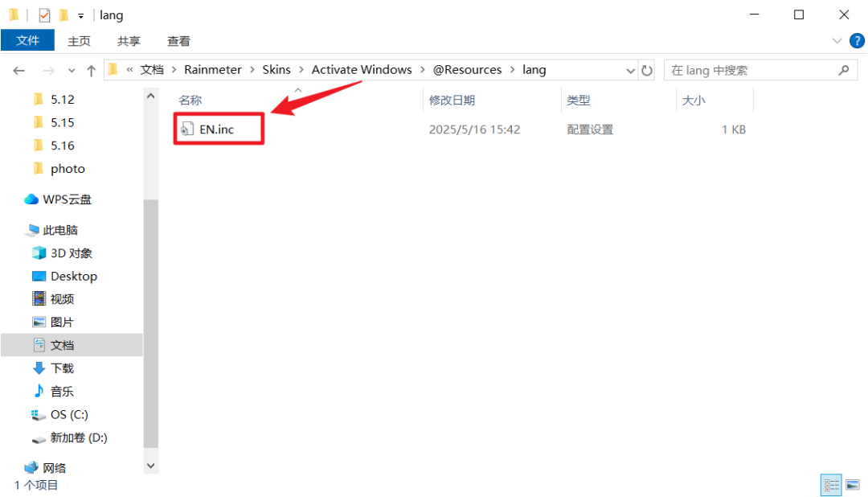Sort by the 大小 column header
The height and width of the screenshot is (497, 868).
694,101
